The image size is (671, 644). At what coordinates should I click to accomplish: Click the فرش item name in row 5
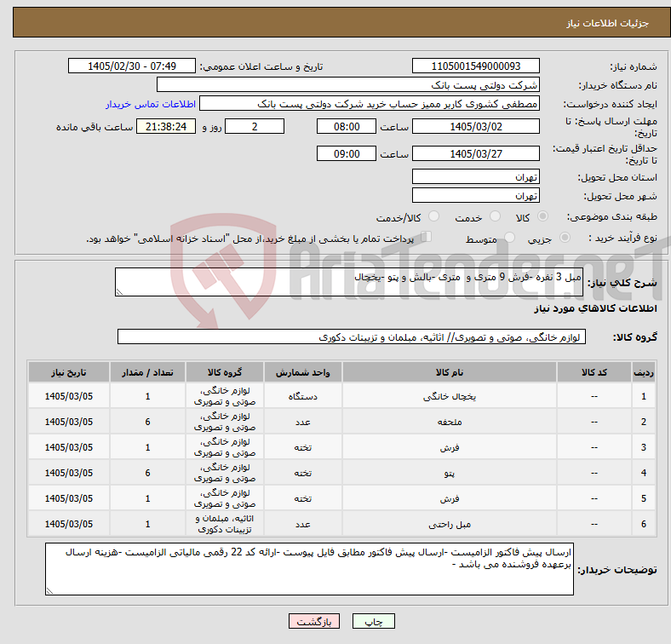click(450, 499)
